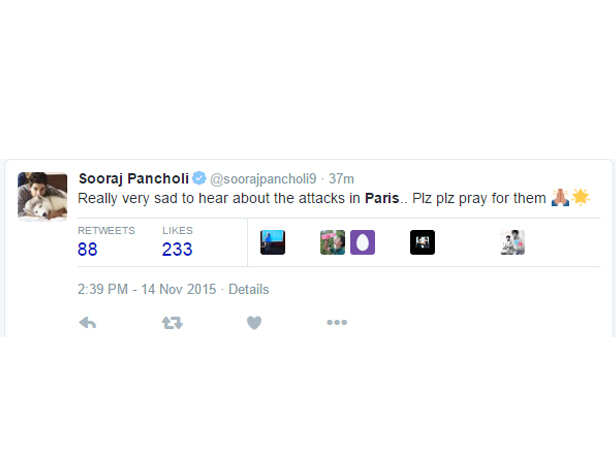Open the rightmost liker avatar
Viewport: 616px width, 450px height.
(x=513, y=242)
